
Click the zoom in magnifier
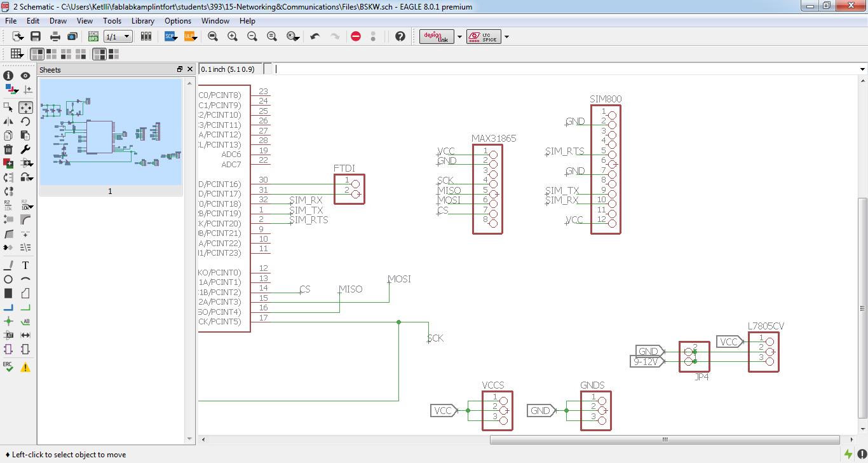(233, 36)
